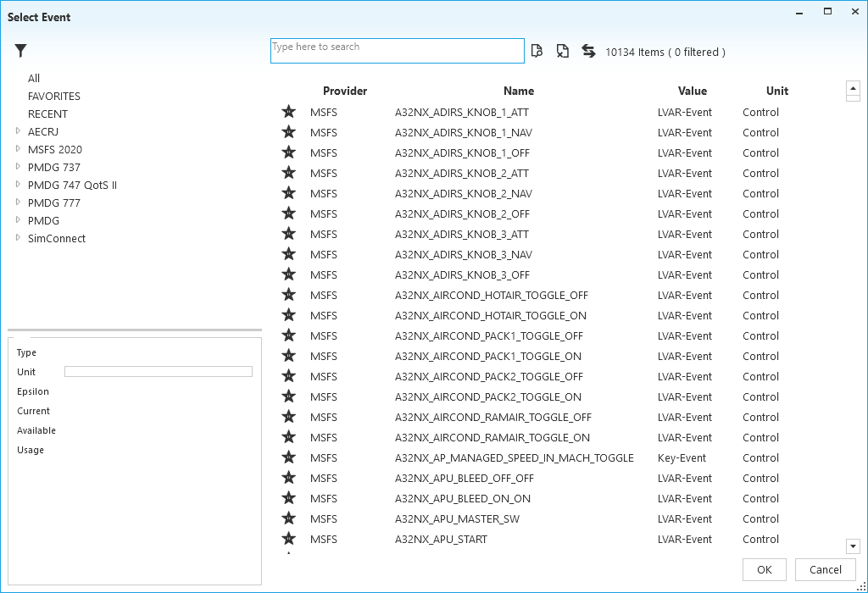Star the A32NX_ADIRS_KNOB_1_ATT event as favorite
This screenshot has width=868, height=593.
coord(289,112)
